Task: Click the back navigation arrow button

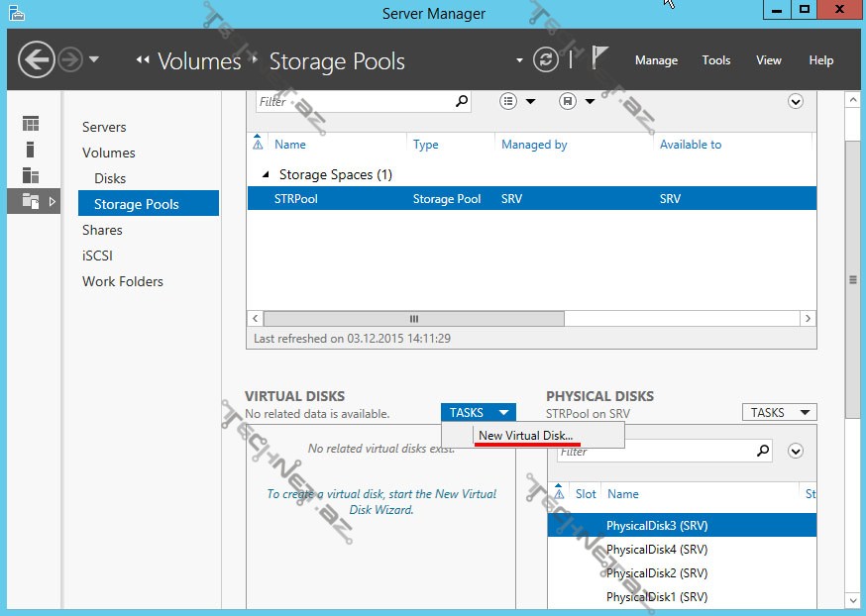Action: [x=37, y=60]
